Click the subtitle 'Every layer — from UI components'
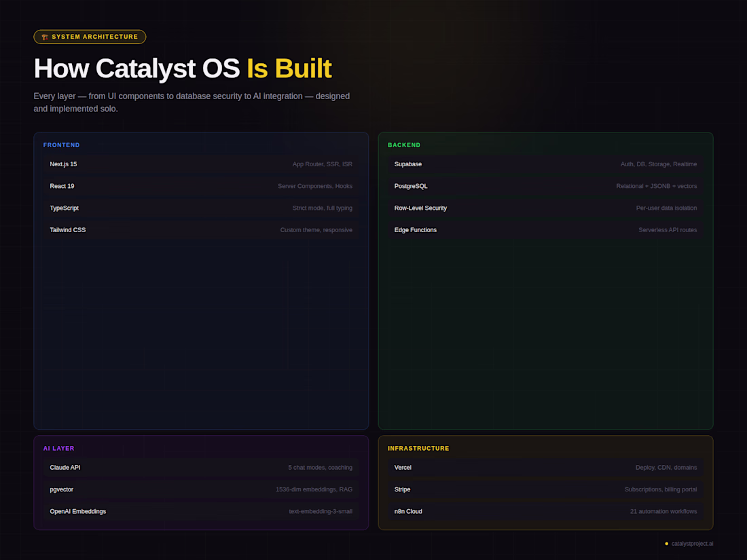Screen dimensions: 747x560 (x=192, y=102)
